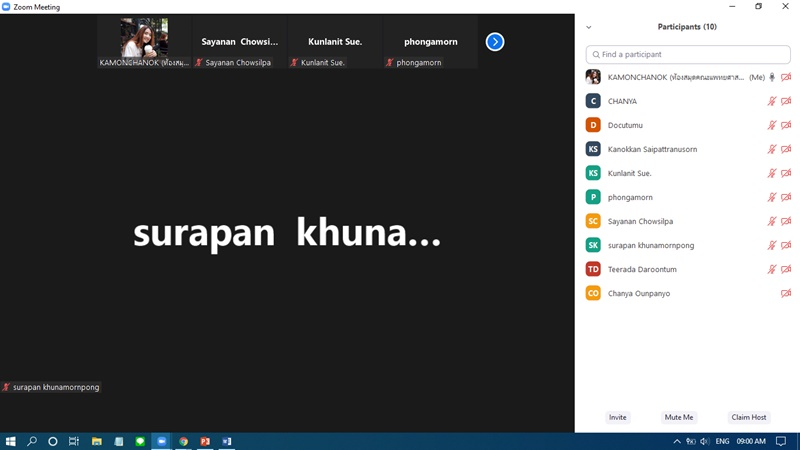Click KAMONCHANOK's microphone icon in participants list

(772, 77)
